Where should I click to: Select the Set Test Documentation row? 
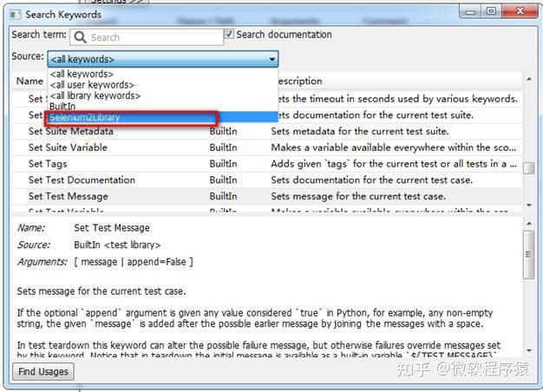(x=82, y=180)
